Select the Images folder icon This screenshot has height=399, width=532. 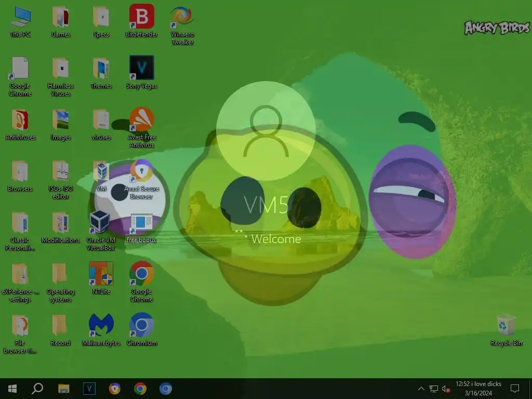click(61, 125)
